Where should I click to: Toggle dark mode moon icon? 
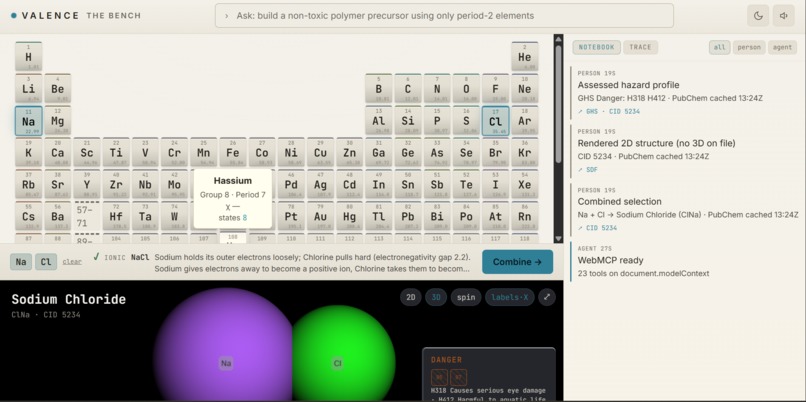point(758,15)
